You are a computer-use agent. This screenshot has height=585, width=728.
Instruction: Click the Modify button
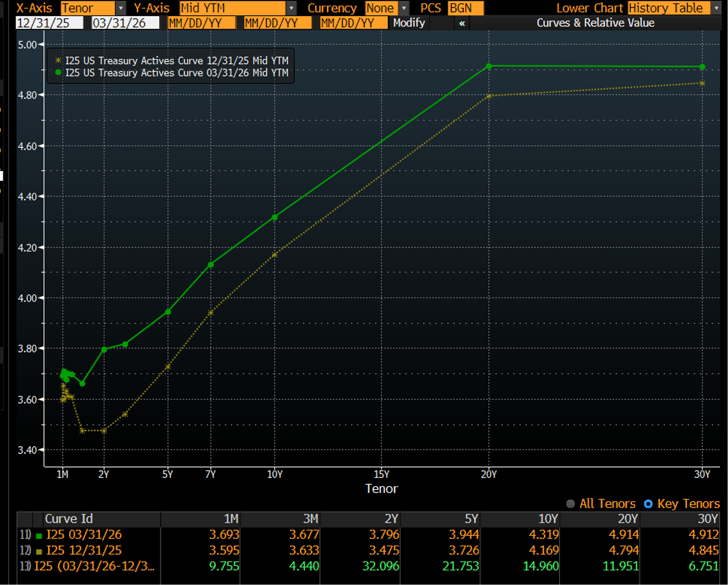point(409,23)
